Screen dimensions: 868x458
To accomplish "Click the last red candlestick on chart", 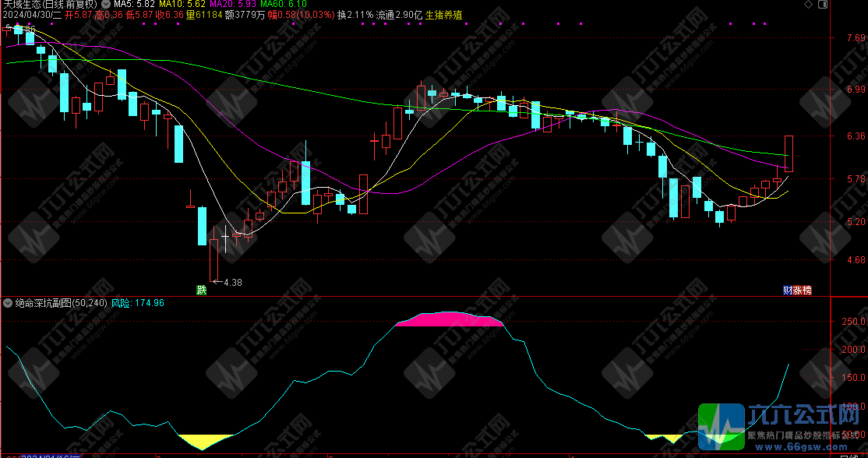I will pyautogui.click(x=789, y=153).
